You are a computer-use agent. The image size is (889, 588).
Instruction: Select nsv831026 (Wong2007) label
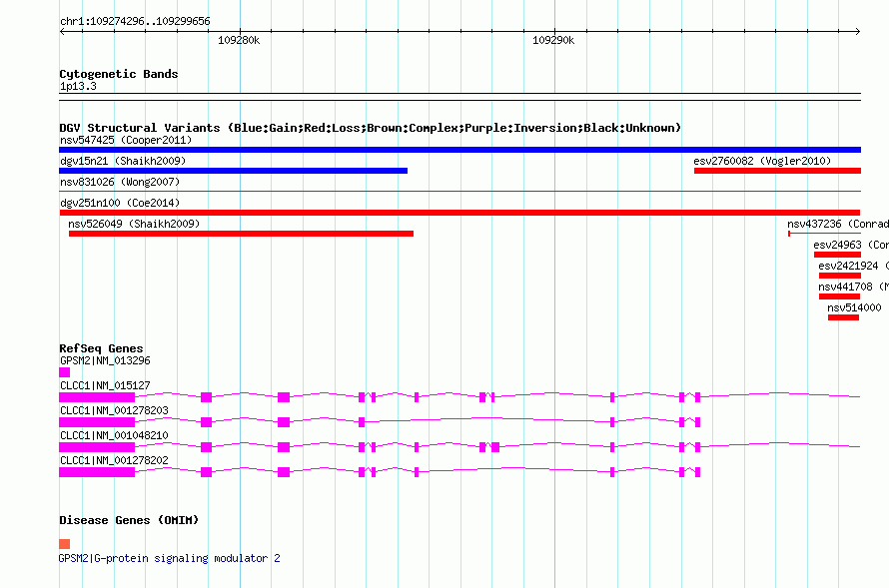120,182
